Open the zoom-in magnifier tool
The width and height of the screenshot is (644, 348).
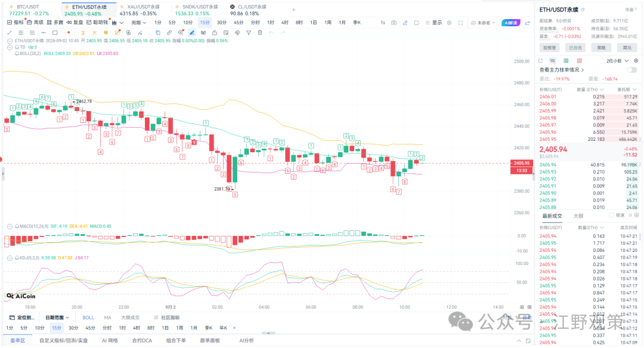point(181,32)
